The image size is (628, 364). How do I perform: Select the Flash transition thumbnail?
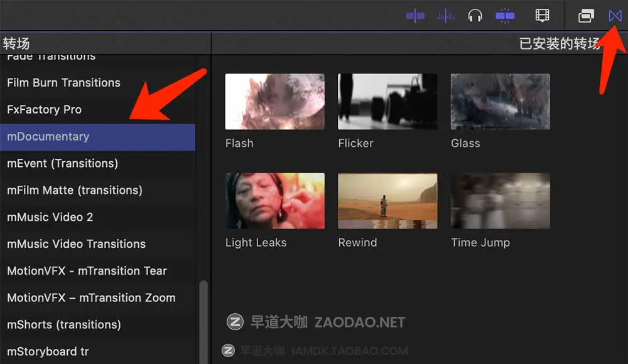(274, 101)
